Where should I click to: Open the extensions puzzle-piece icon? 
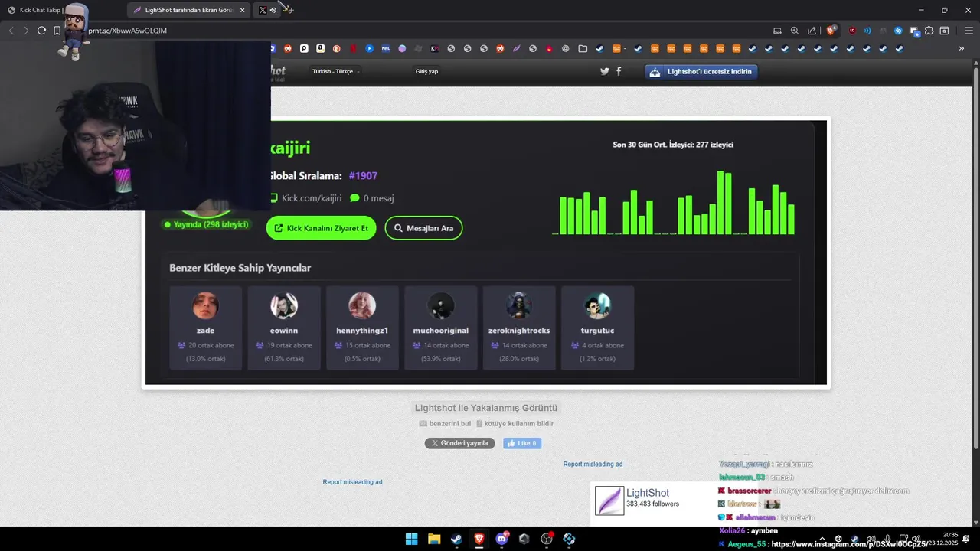click(929, 31)
